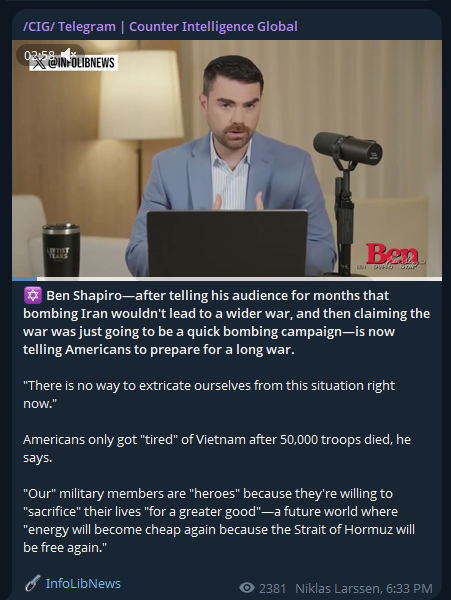Click the Vietnam 50,000 troops paragraph
Viewport: 451px width, 600px height.
217,448
